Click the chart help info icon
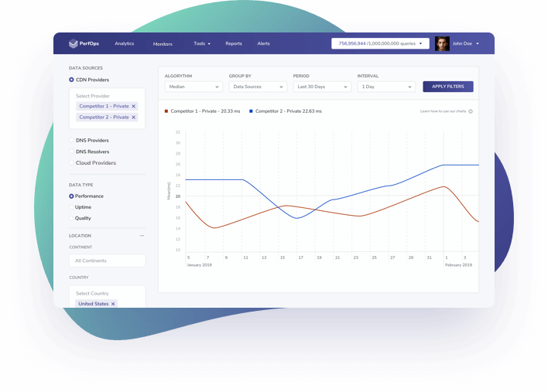Image resolution: width=548 pixels, height=392 pixels. pos(471,111)
